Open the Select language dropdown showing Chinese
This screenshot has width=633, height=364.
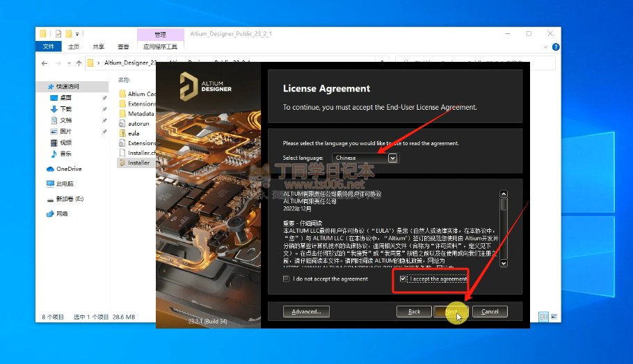pos(365,158)
